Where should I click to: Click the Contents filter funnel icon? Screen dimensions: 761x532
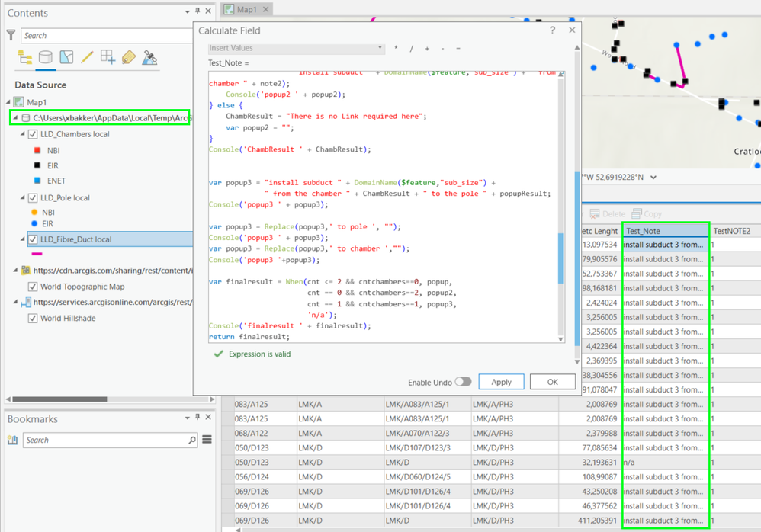click(11, 35)
